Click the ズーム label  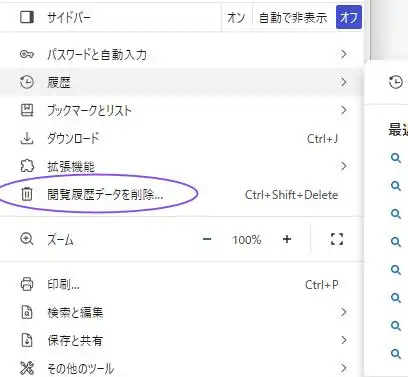pos(60,239)
